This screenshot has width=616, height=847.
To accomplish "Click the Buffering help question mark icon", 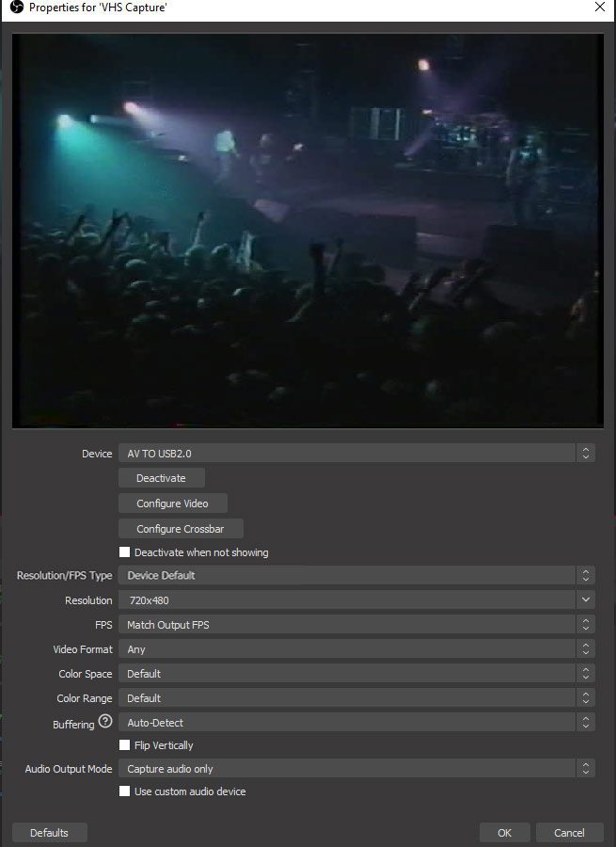I will coord(105,723).
